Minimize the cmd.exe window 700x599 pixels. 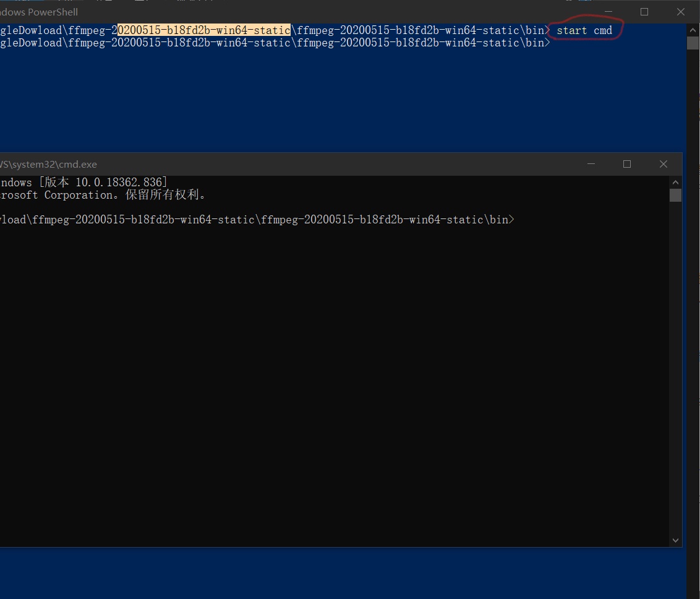coord(591,164)
